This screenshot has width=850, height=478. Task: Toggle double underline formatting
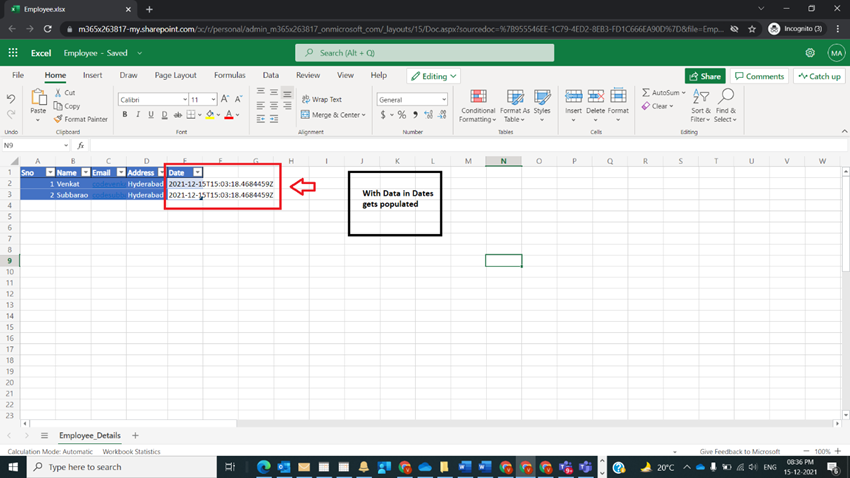164,114
